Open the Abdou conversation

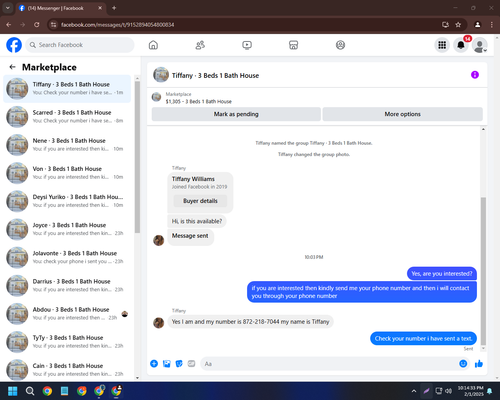click(x=67, y=314)
